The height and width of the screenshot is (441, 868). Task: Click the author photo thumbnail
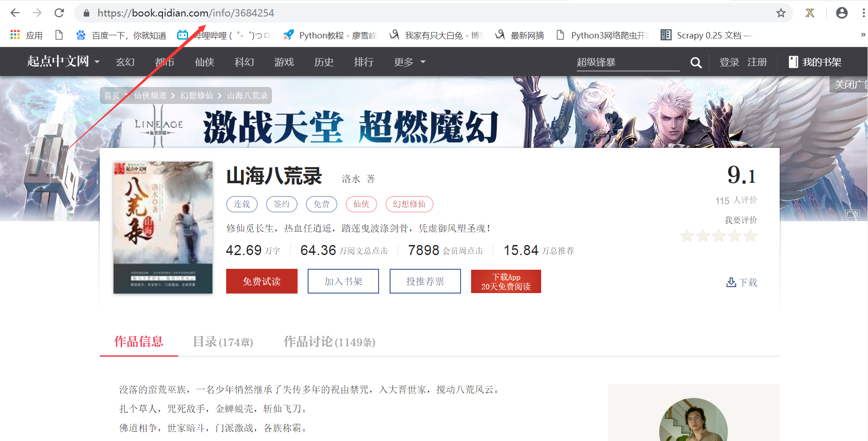pyautogui.click(x=694, y=420)
